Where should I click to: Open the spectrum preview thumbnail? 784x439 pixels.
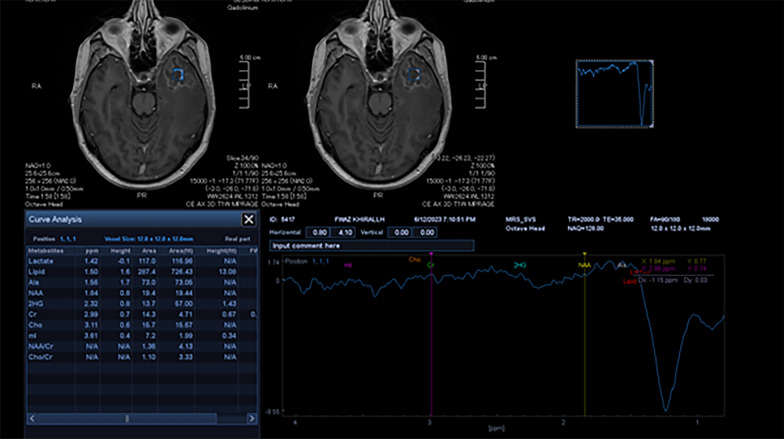pos(614,93)
